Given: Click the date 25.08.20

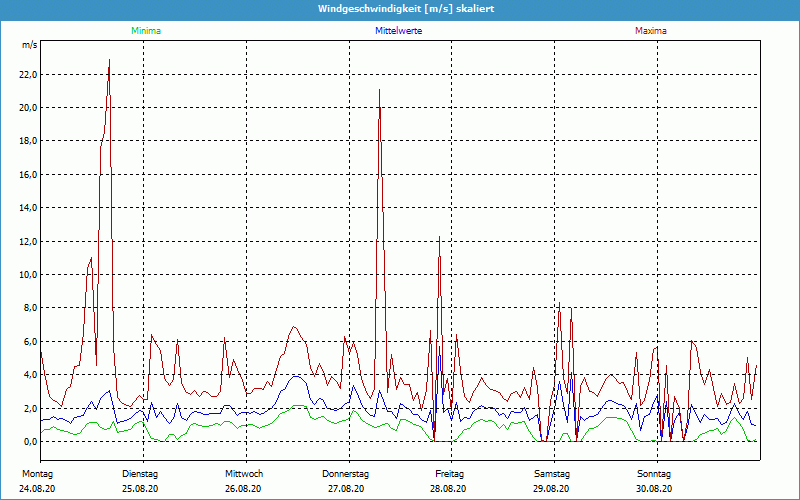Looking at the screenshot, I should 140,489.
